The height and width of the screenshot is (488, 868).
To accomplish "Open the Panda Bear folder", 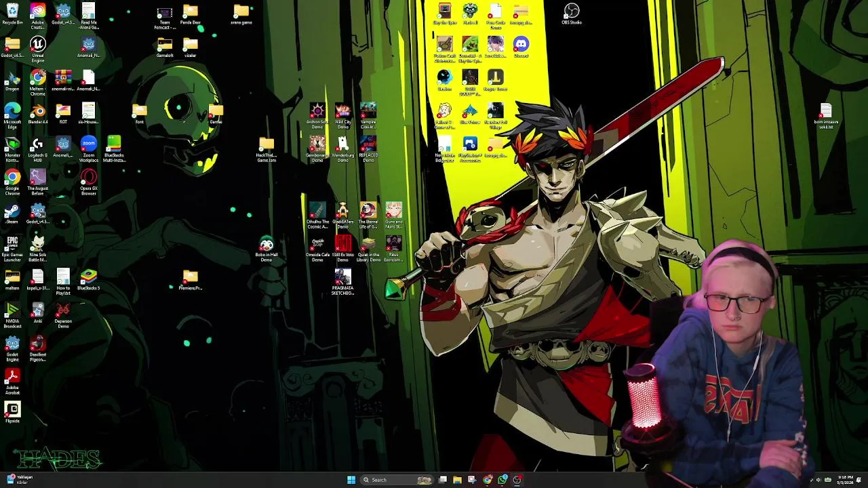I will pyautogui.click(x=190, y=14).
